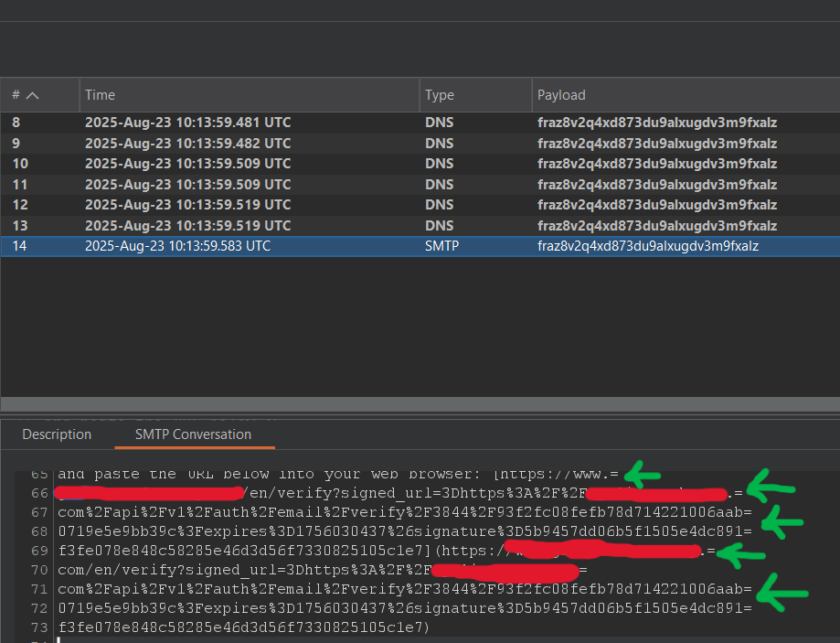Open the Description tab
This screenshot has height=643, width=840.
57,434
